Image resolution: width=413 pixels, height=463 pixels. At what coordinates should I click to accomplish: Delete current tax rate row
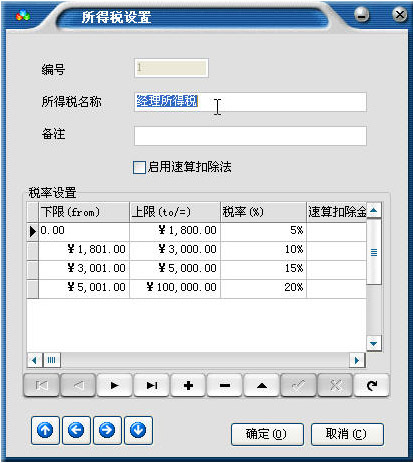tap(225, 385)
